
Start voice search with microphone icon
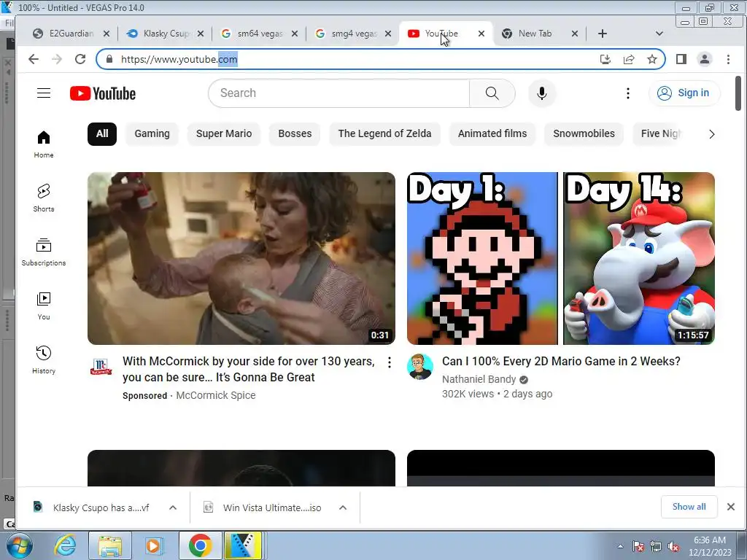click(x=542, y=93)
